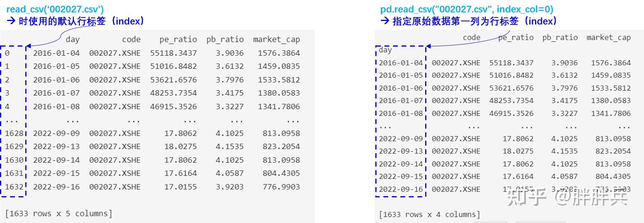Click the pd.read_csv index_col=0 heading
Viewport: 644px width, 223px height.
click(x=467, y=9)
